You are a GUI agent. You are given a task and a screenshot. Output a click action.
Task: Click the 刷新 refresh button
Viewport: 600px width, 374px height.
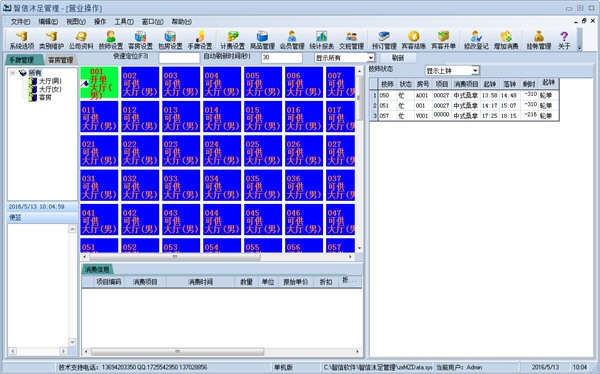[398, 58]
